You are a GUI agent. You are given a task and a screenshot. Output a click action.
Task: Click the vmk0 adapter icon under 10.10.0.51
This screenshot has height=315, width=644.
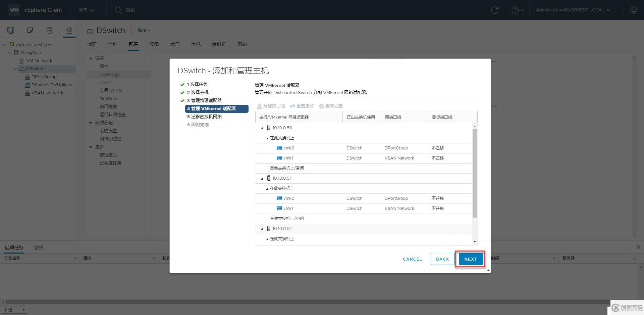[x=279, y=198]
